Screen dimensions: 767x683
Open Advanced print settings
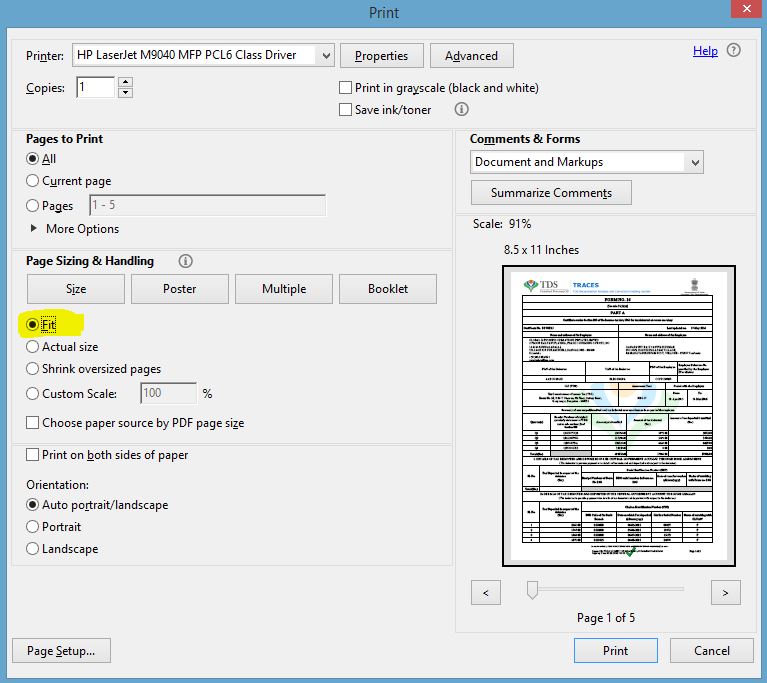472,55
